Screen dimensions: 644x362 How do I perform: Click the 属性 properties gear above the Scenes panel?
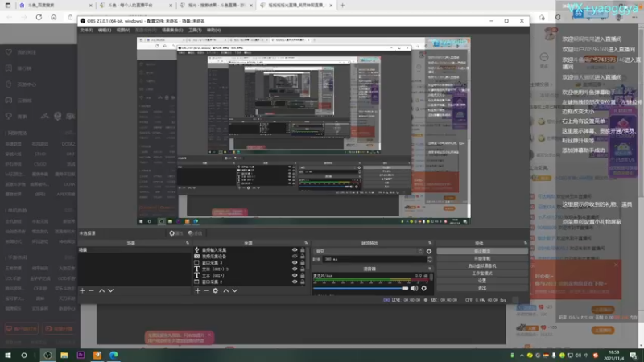click(175, 233)
